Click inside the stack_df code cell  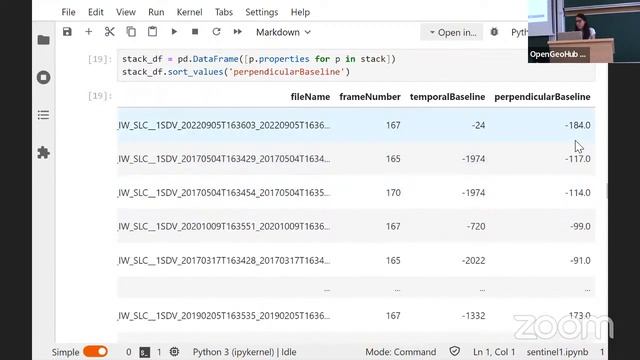[x=356, y=65]
